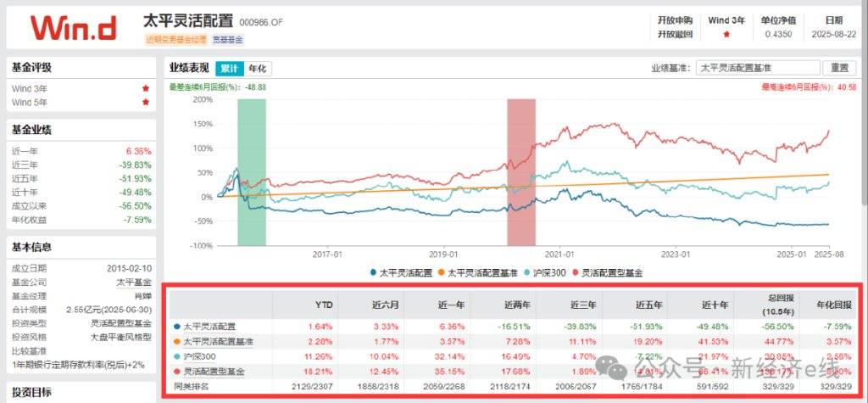Click 基准 近五年 value 19.20%
The width and height of the screenshot is (868, 403).
(x=650, y=341)
